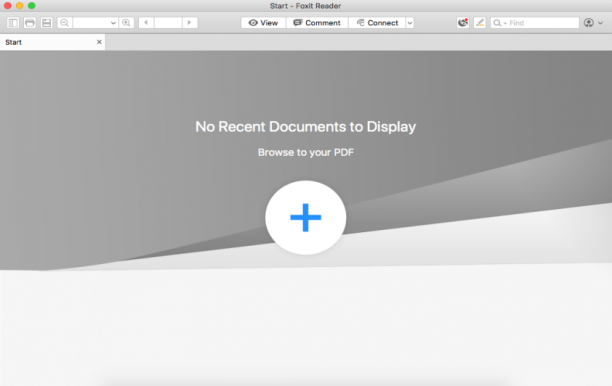612x386 pixels.
Task: Click into the Find search field
Action: point(543,23)
